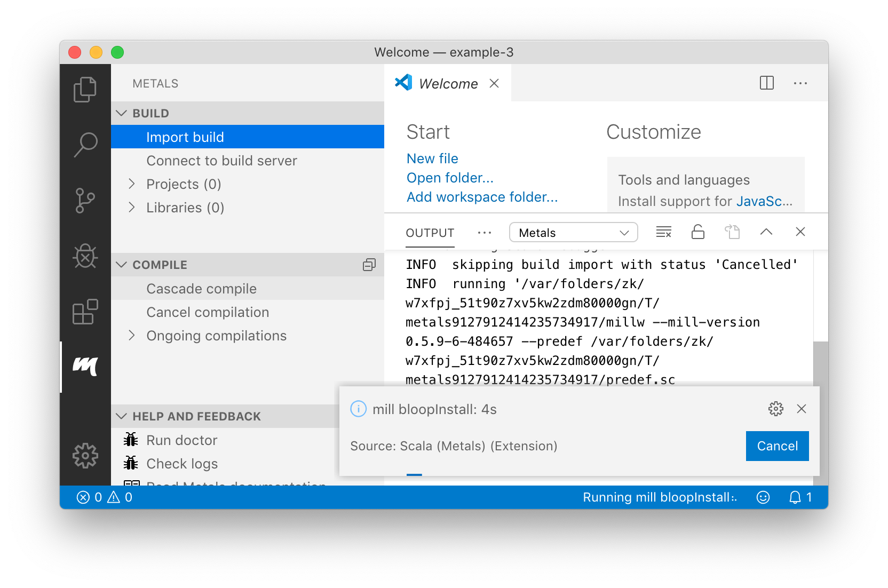Select the Import build item

[x=248, y=137]
